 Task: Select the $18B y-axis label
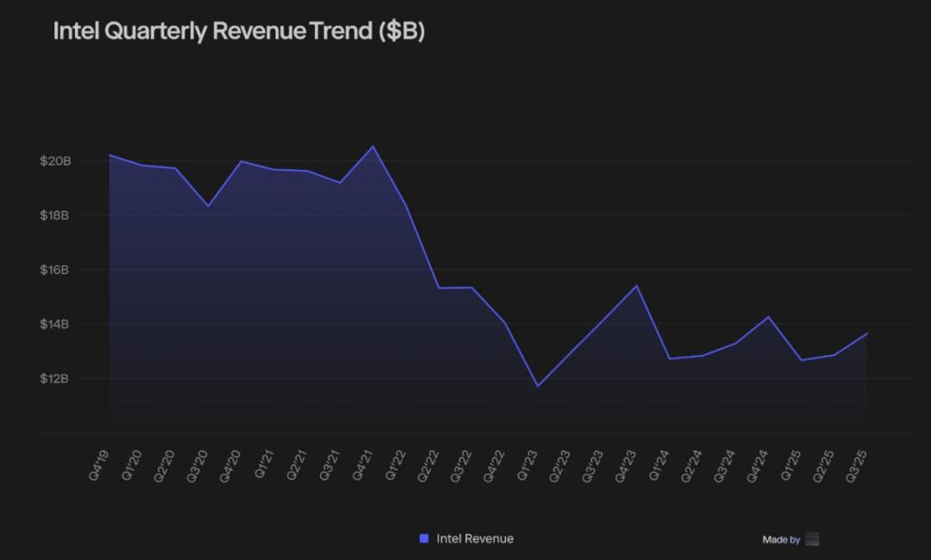pyautogui.click(x=55, y=215)
